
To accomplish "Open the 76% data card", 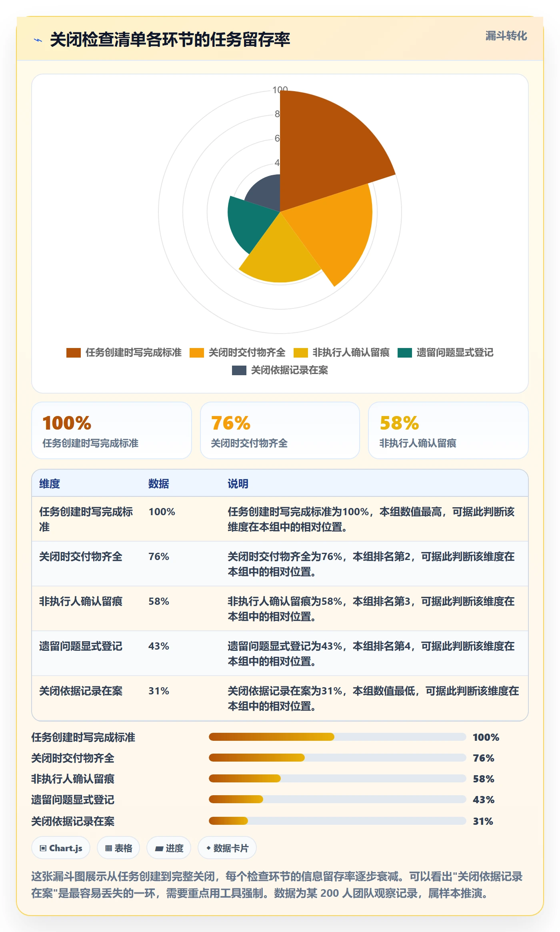I will pyautogui.click(x=280, y=430).
